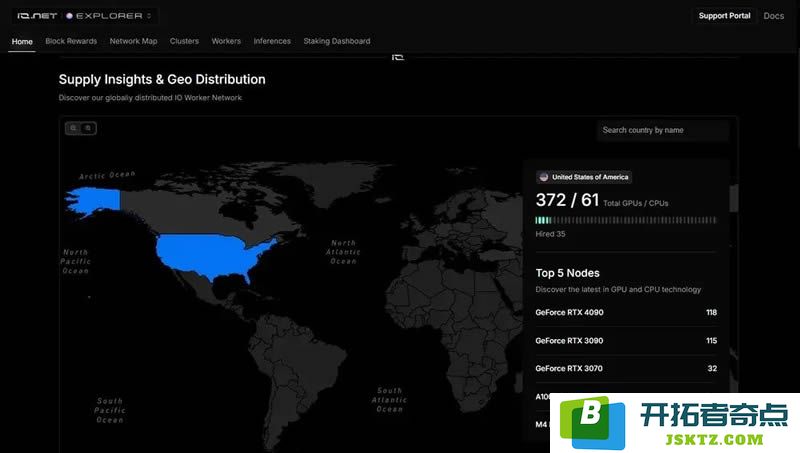The image size is (800, 453).
Task: Select the GeForce RTX 3090 node row
Action: click(626, 340)
